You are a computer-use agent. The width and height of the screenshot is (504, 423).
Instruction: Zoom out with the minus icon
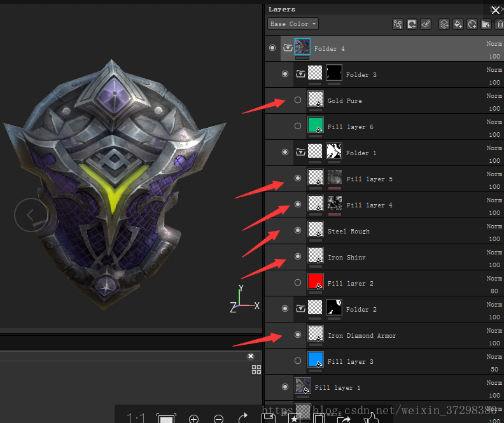click(218, 419)
